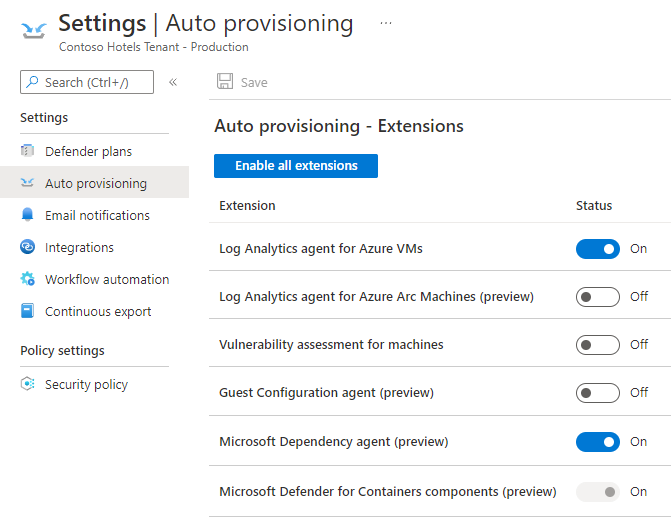The height and width of the screenshot is (520, 671).
Task: Click the Save floppy disk icon
Action: point(225,81)
